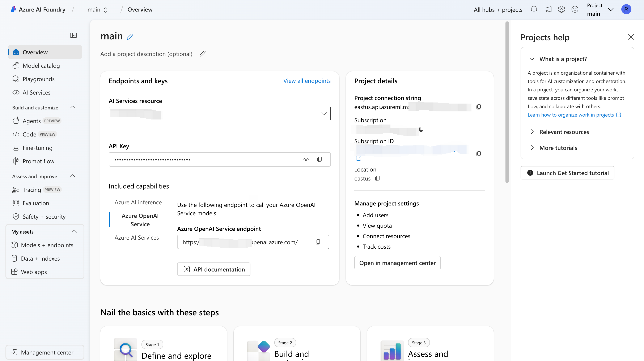Close the Projects help panel
Image resolution: width=644 pixels, height=361 pixels.
[x=631, y=37]
